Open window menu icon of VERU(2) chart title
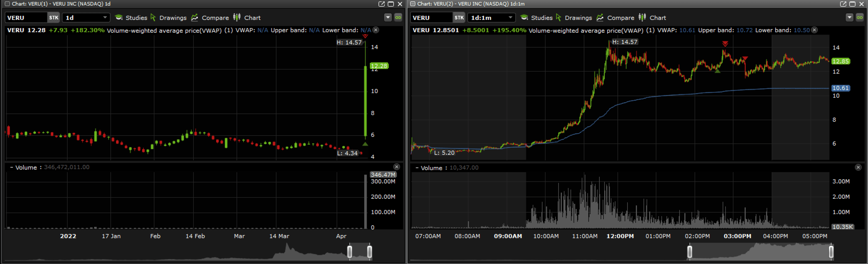The height and width of the screenshot is (264, 868). (412, 4)
